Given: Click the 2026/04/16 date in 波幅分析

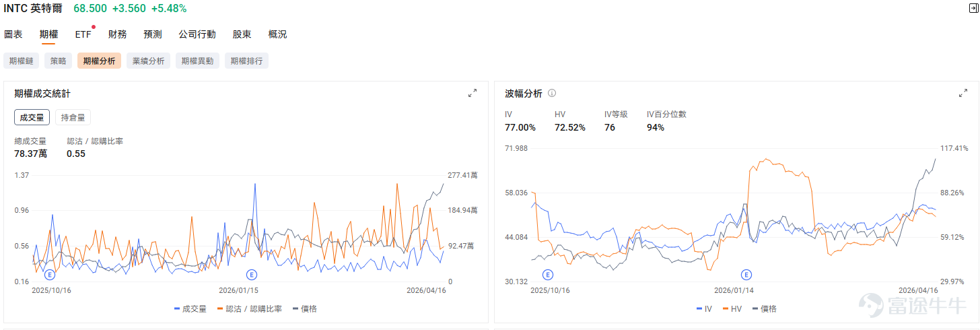Looking at the screenshot, I should [918, 290].
